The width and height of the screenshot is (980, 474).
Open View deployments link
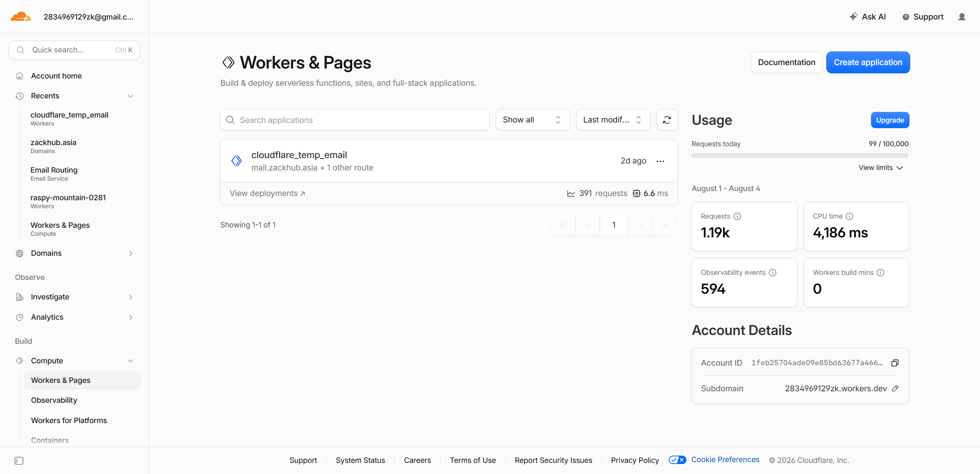[267, 193]
